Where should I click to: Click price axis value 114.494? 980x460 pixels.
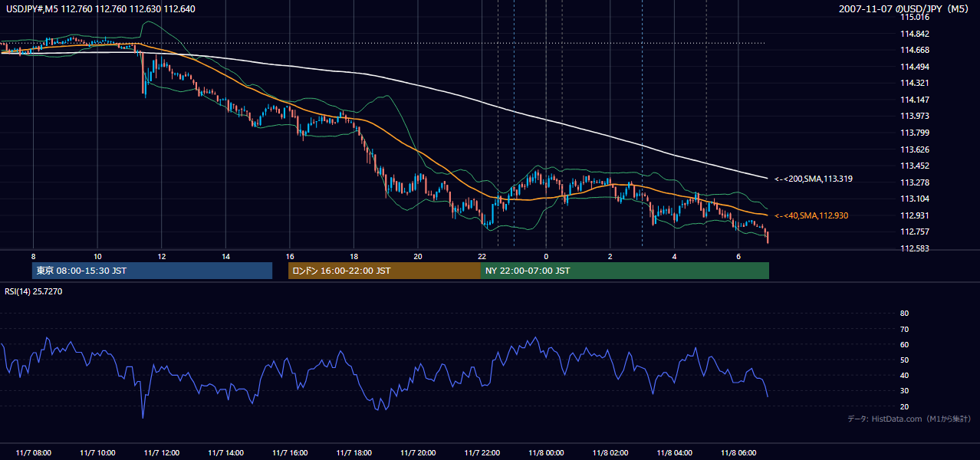[x=915, y=67]
